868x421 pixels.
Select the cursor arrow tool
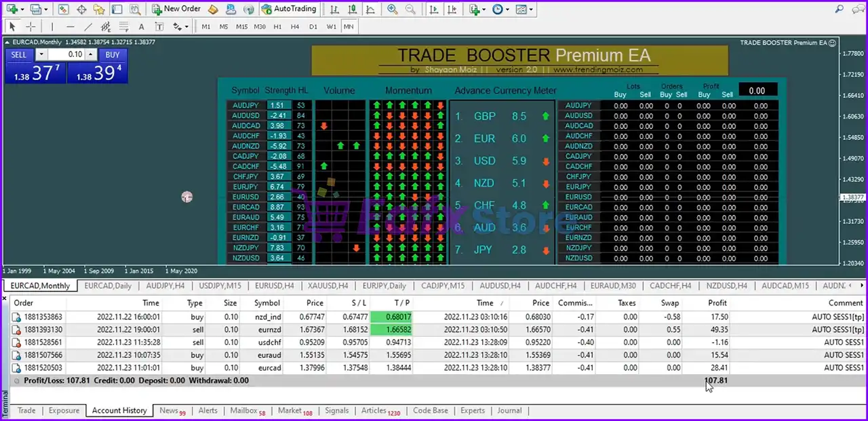pyautogui.click(x=12, y=26)
